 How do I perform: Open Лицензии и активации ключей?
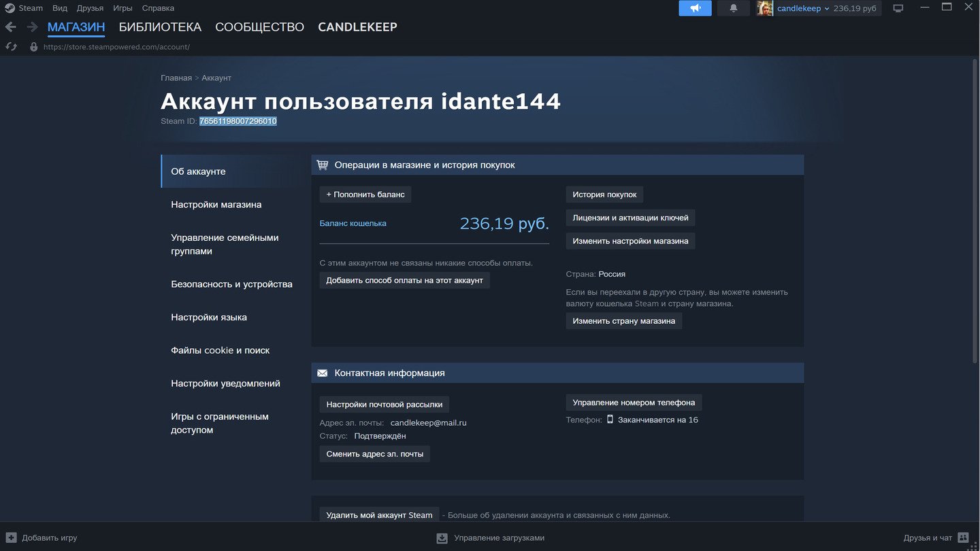(x=630, y=218)
